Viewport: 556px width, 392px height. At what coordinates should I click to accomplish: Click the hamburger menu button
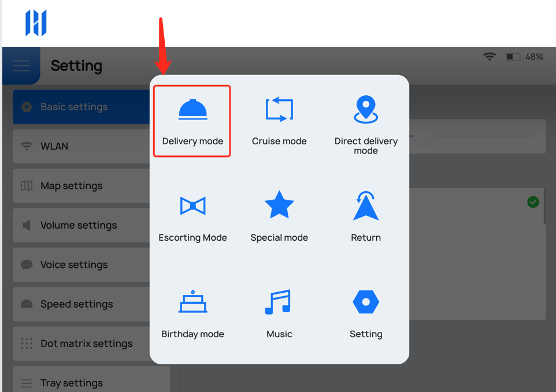click(21, 65)
